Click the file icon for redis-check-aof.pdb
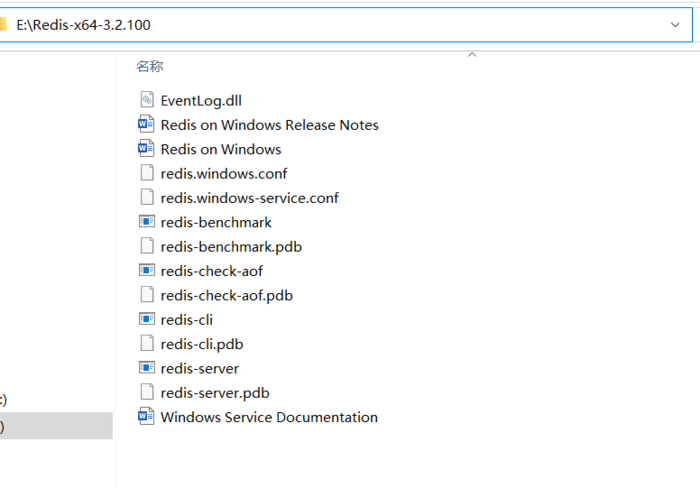The image size is (700, 488). tap(146, 294)
